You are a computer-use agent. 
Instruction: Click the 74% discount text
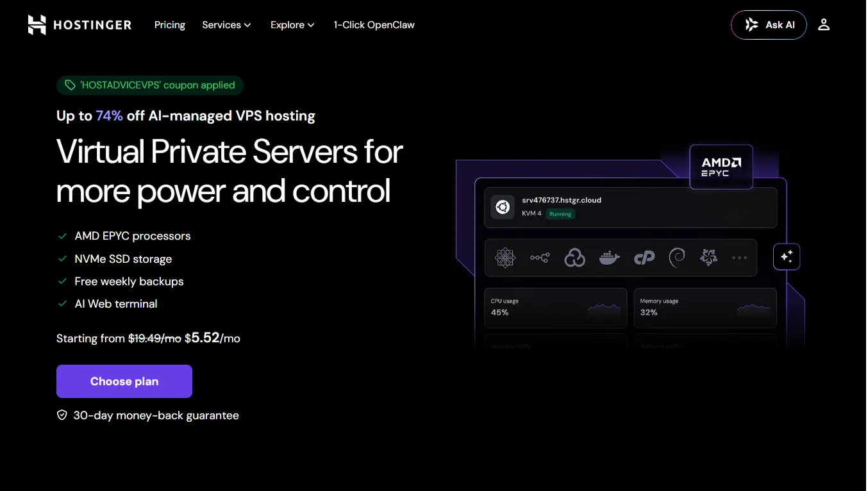110,116
